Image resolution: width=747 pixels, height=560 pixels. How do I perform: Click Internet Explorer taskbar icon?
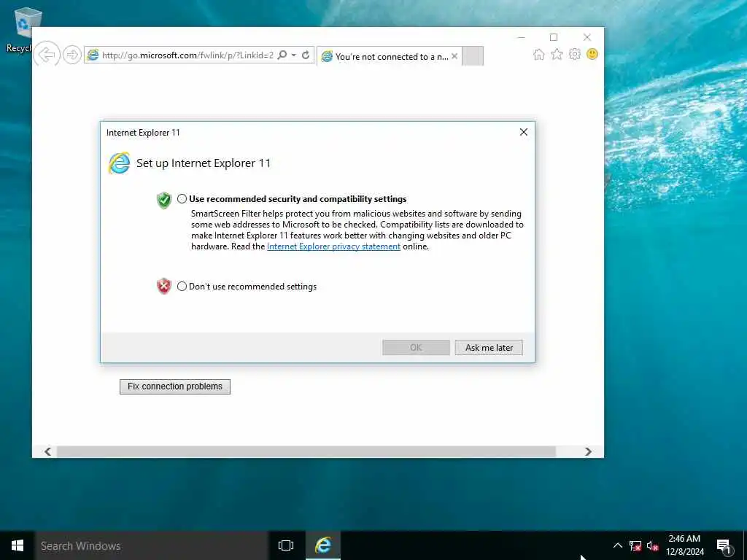323,545
